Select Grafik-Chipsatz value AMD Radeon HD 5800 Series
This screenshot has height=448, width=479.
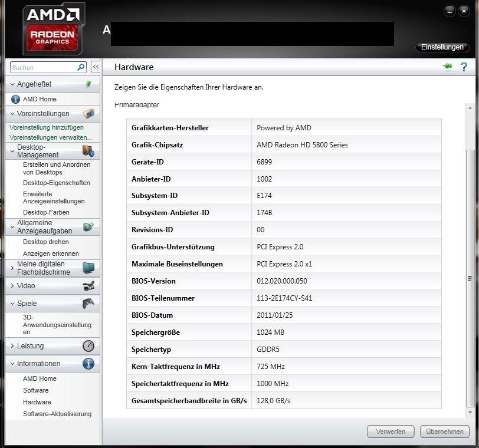pos(302,144)
